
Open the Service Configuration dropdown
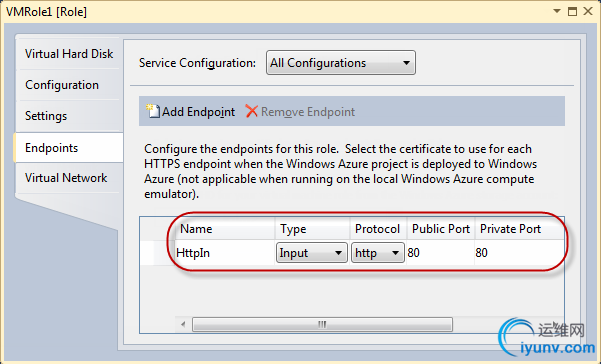(341, 62)
